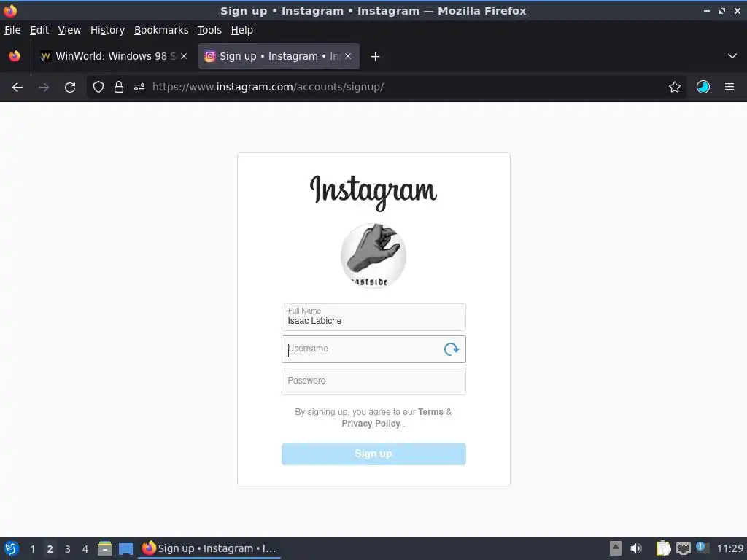
Task: Open the update notification tray icon
Action: pyautogui.click(x=703, y=548)
